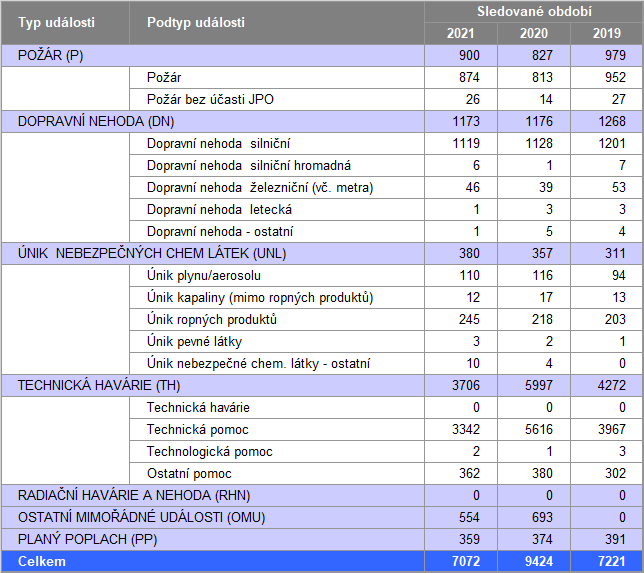Click the 5997 value in Technická havárie row
644x573 pixels.
click(534, 386)
